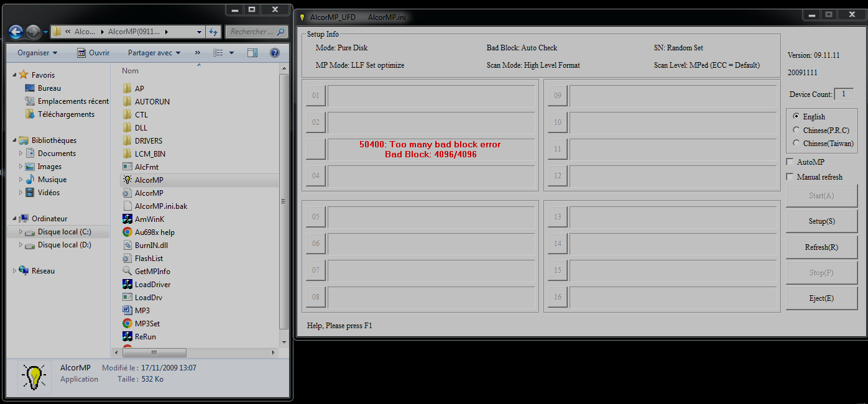
Task: Expand the Disque local (D:) node
Action: tap(21, 245)
